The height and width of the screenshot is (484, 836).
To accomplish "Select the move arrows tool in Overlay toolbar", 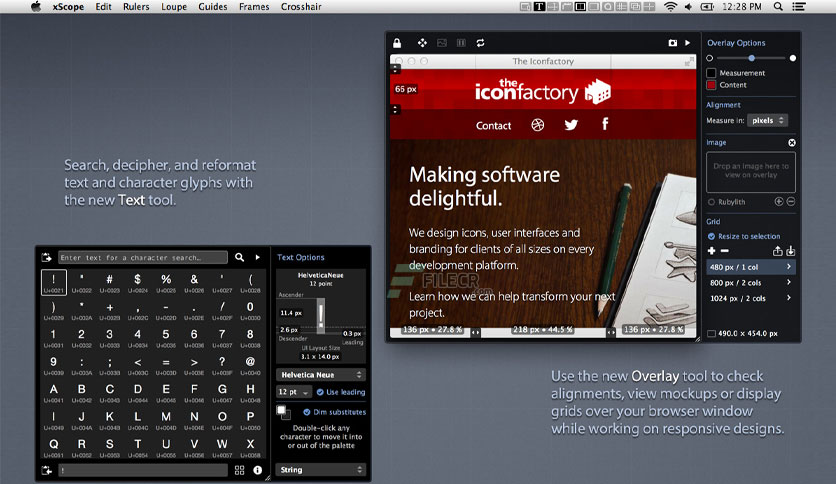I will [422, 43].
